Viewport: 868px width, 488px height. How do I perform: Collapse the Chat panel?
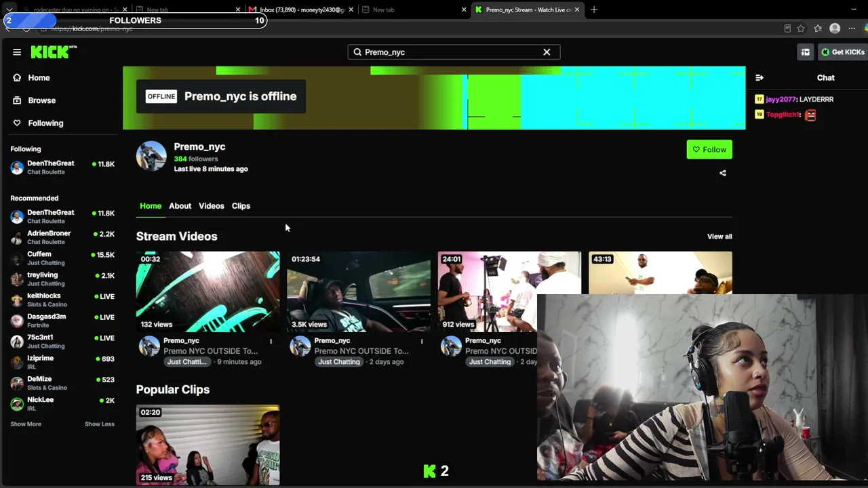pos(759,78)
